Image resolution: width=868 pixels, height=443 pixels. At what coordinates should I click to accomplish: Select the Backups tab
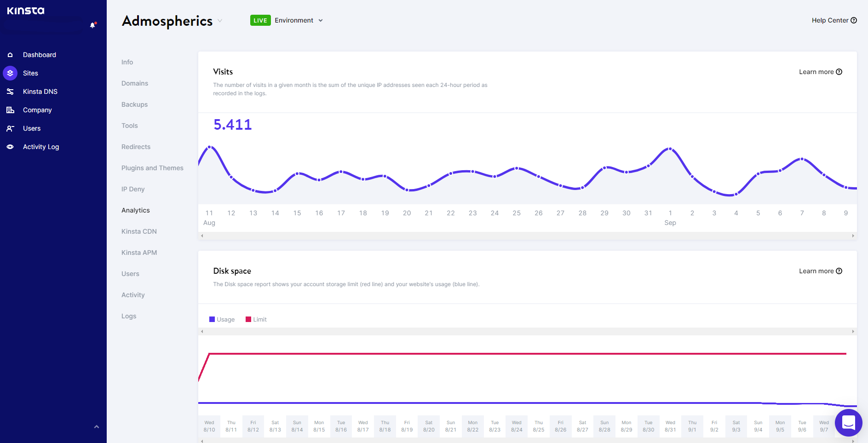click(134, 104)
